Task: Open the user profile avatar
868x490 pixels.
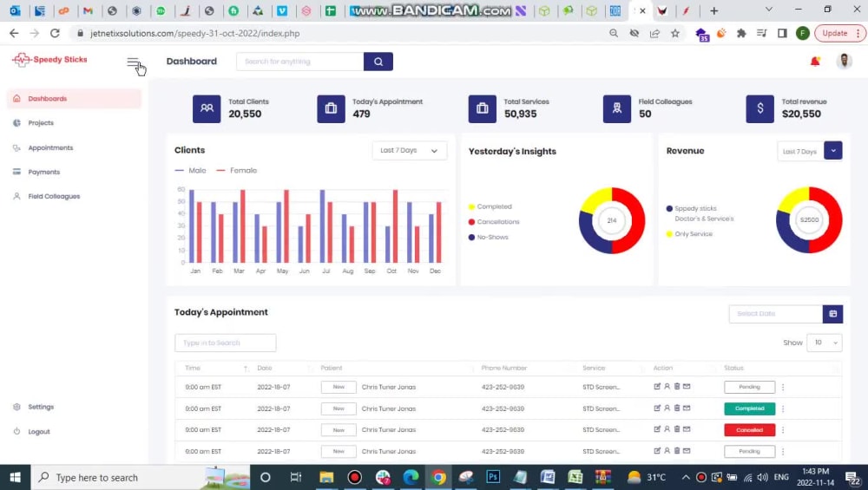Action: [845, 61]
